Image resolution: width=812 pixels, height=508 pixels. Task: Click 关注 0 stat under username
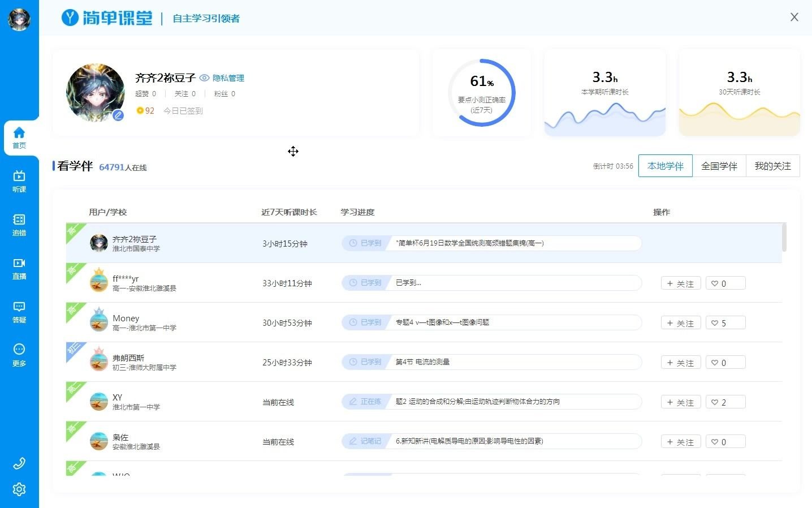pos(185,94)
